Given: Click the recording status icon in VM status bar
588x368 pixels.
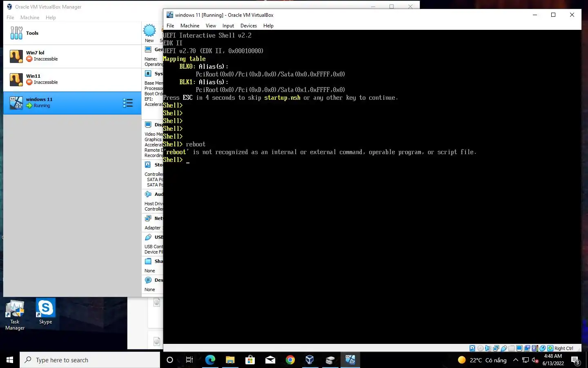Looking at the screenshot, I should pyautogui.click(x=527, y=348).
